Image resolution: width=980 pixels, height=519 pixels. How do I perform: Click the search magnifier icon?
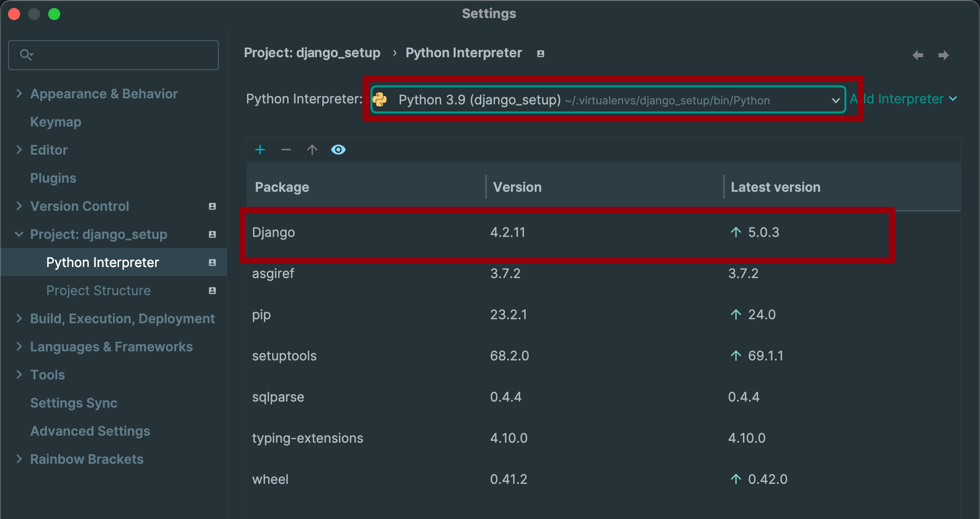coord(26,55)
